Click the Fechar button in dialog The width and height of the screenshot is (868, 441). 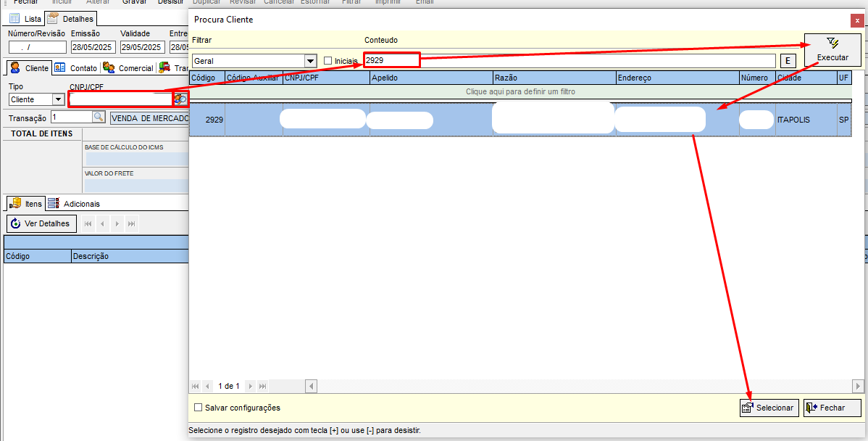click(832, 408)
